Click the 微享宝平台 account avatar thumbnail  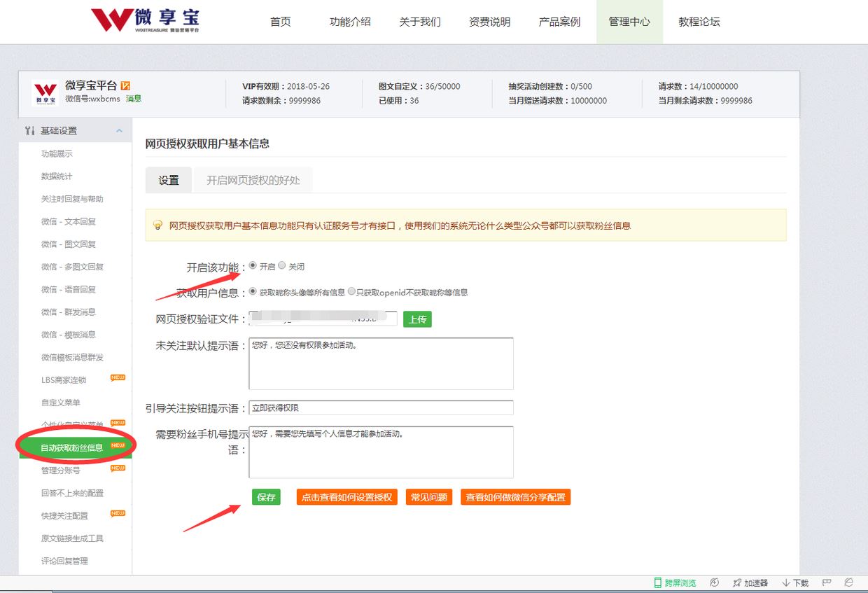tap(45, 93)
